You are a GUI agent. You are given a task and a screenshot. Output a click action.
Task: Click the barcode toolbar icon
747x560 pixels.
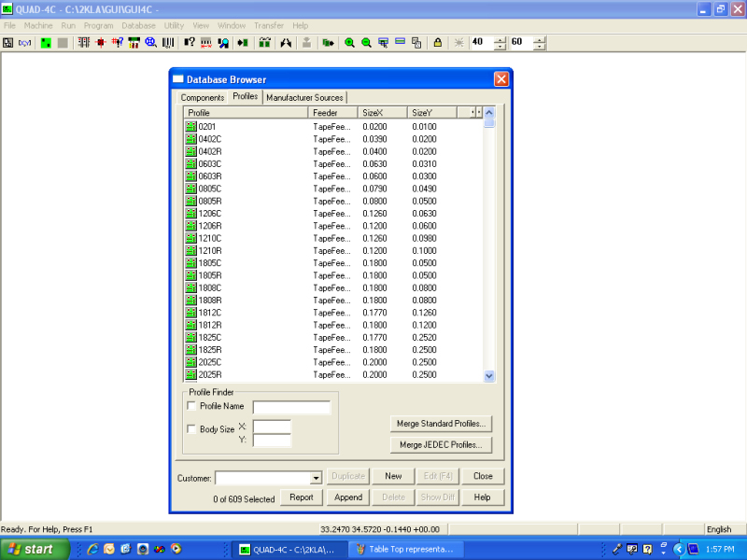[x=168, y=43]
